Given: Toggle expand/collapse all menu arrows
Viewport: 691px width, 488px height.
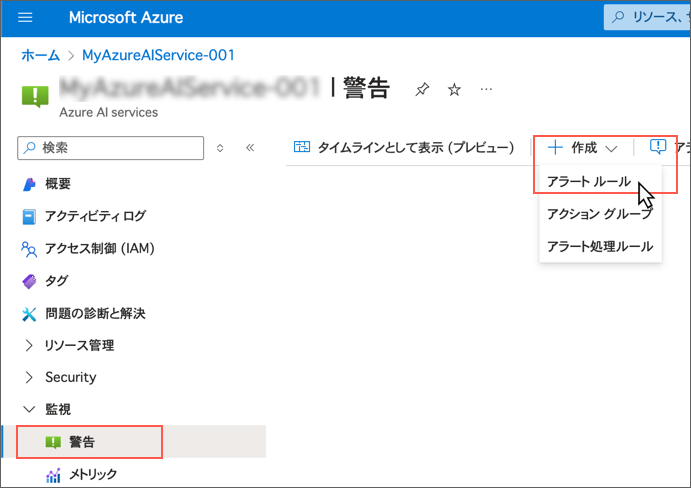Looking at the screenshot, I should tap(220, 148).
